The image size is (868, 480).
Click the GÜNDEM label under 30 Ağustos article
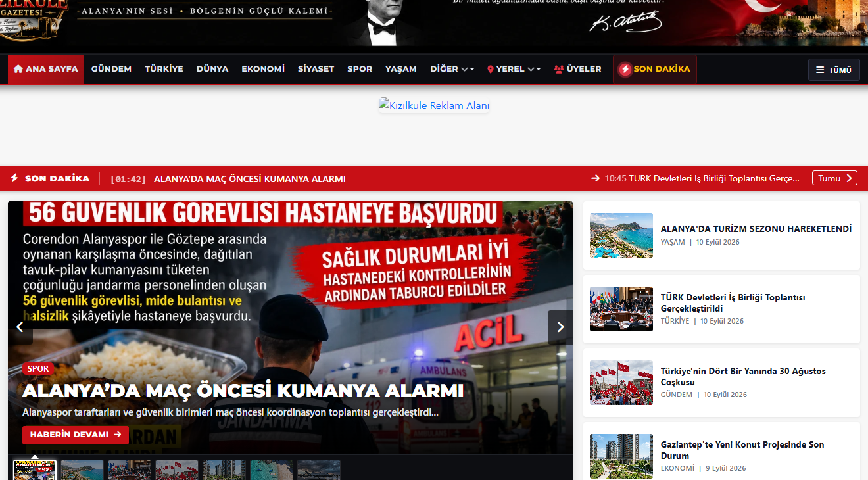coord(677,395)
